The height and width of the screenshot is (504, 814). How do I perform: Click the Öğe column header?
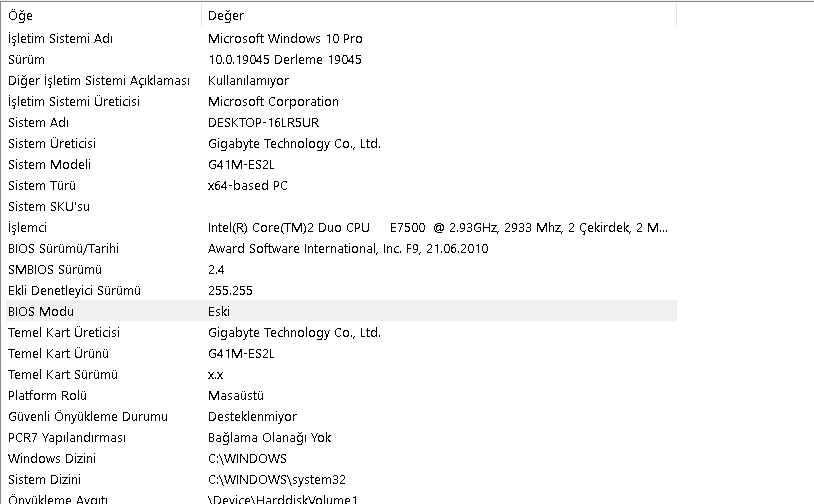(x=21, y=16)
